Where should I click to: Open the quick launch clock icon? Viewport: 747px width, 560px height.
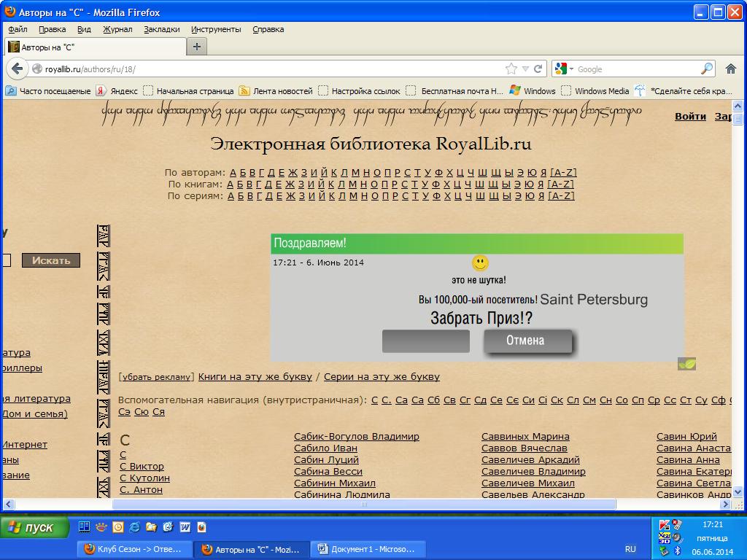118,527
